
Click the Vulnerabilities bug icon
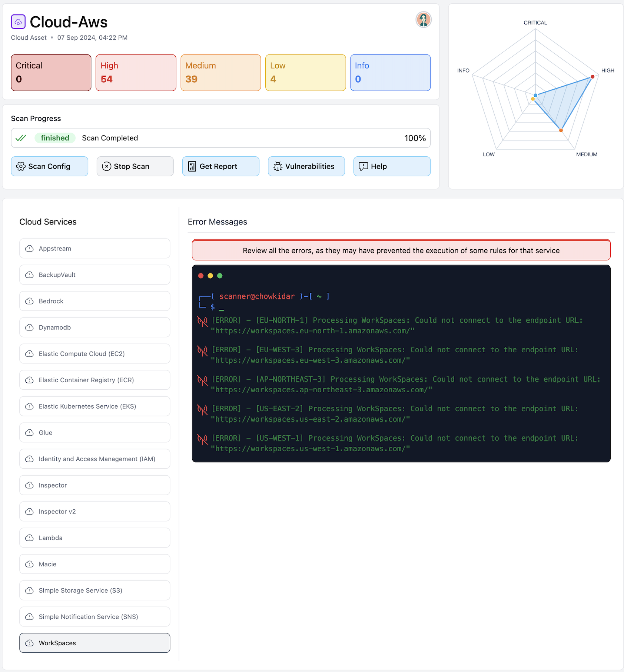pyautogui.click(x=278, y=166)
